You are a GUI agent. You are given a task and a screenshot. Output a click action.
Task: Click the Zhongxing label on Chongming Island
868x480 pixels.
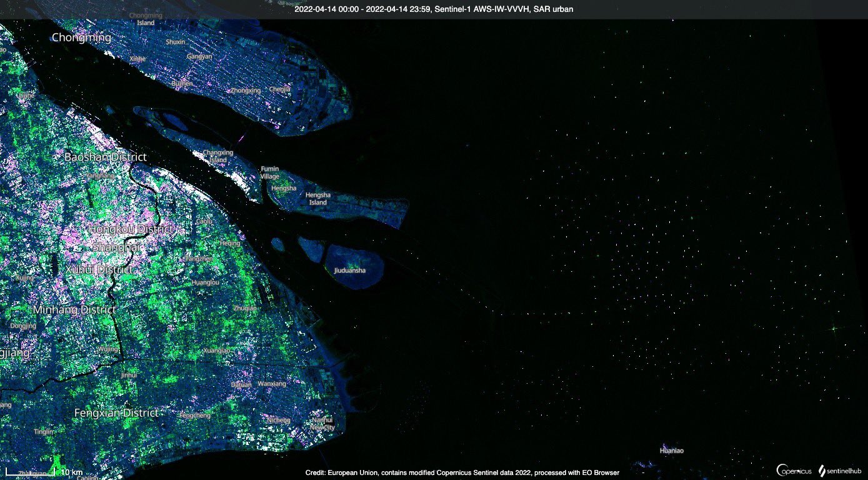coord(245,91)
